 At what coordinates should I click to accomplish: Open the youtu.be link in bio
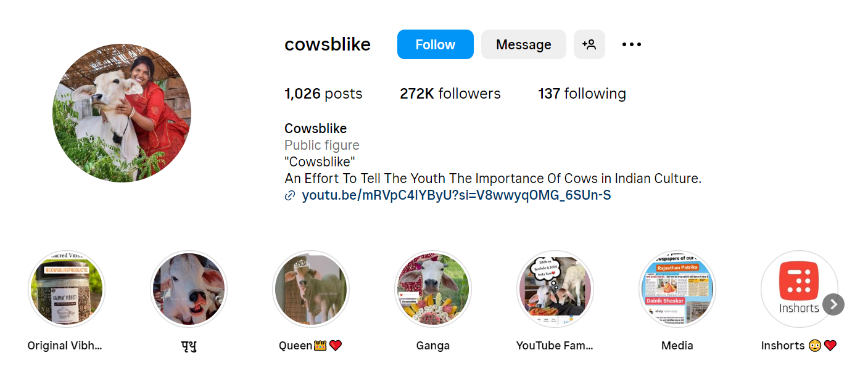pos(456,195)
